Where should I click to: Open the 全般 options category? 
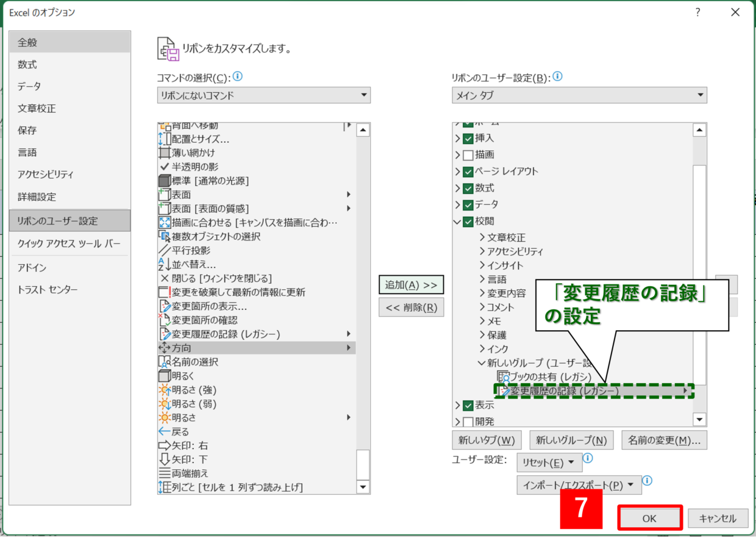click(70, 43)
